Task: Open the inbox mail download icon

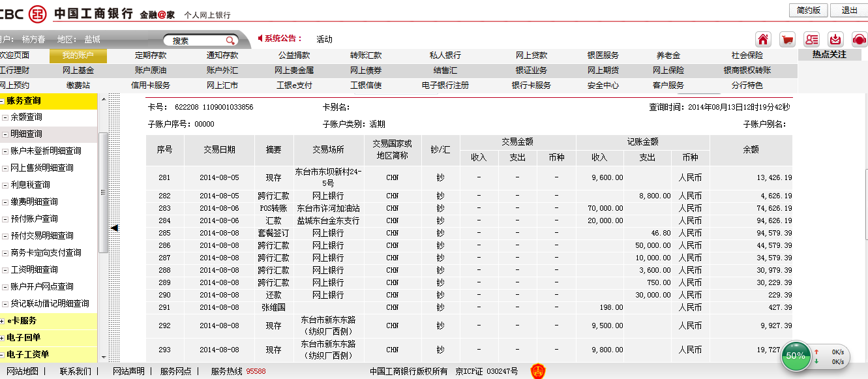Action: (x=835, y=39)
